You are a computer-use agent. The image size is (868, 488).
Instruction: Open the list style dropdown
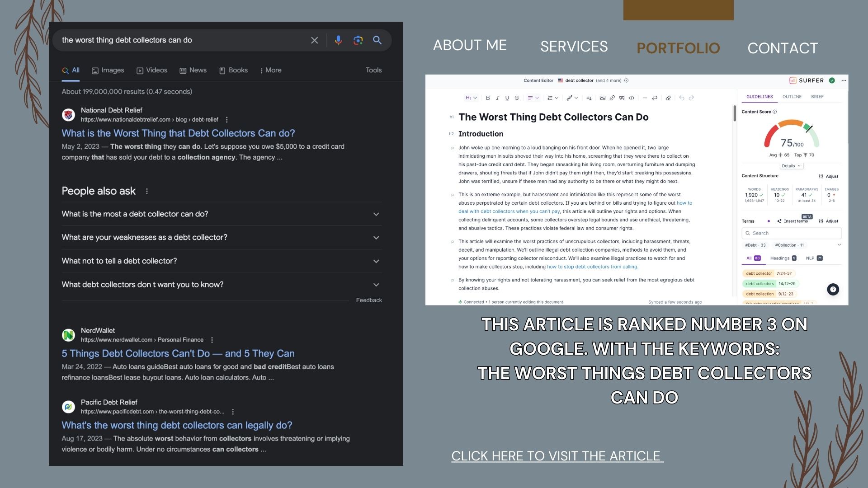552,98
